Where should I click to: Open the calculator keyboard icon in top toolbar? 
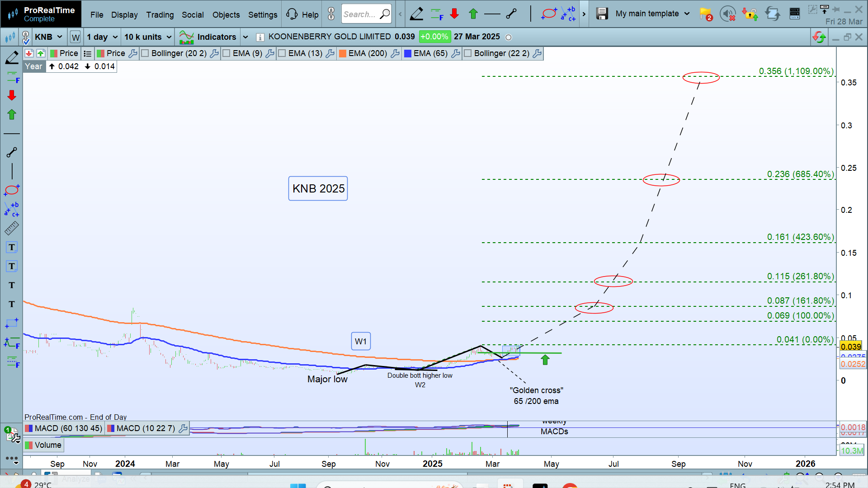click(x=794, y=14)
